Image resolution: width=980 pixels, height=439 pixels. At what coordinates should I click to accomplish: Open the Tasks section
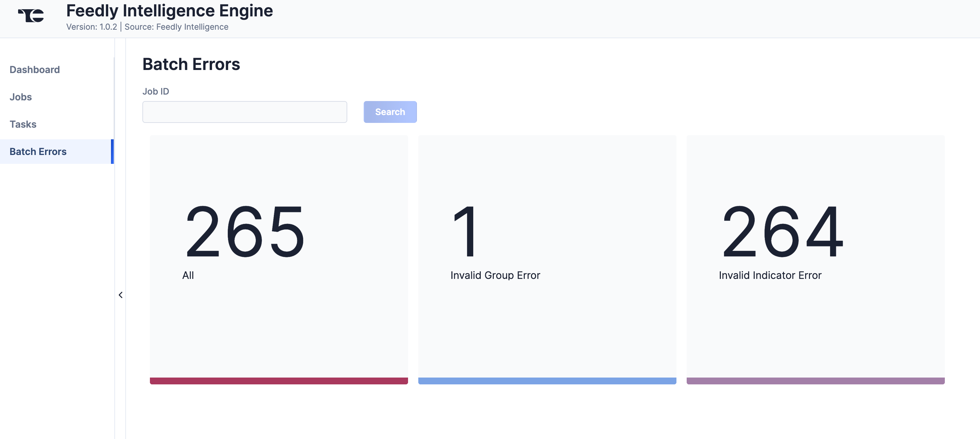pyautogui.click(x=23, y=124)
